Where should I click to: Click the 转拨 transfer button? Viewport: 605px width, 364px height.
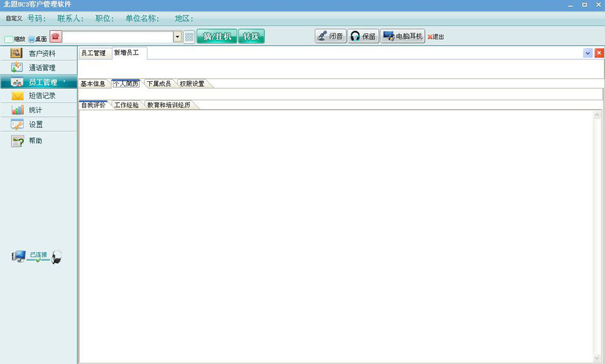tap(251, 36)
